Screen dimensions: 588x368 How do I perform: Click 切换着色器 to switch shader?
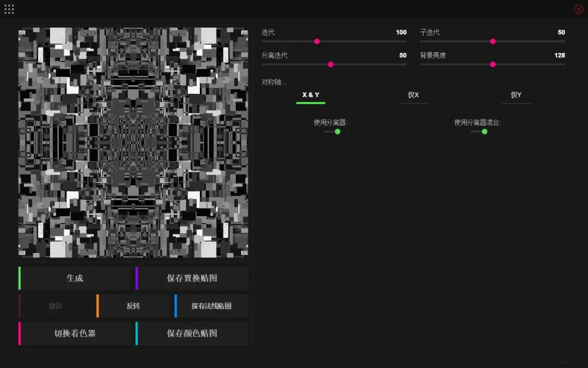click(x=75, y=333)
